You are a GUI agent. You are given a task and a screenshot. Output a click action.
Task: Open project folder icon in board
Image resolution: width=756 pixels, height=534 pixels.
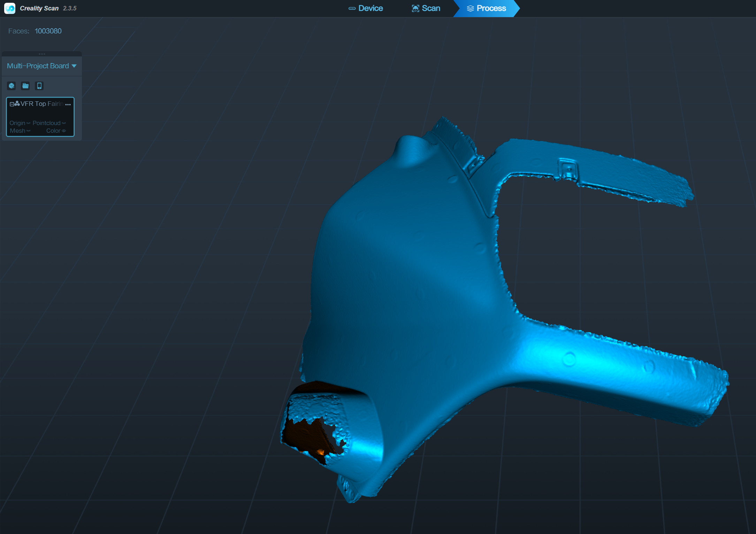[25, 86]
